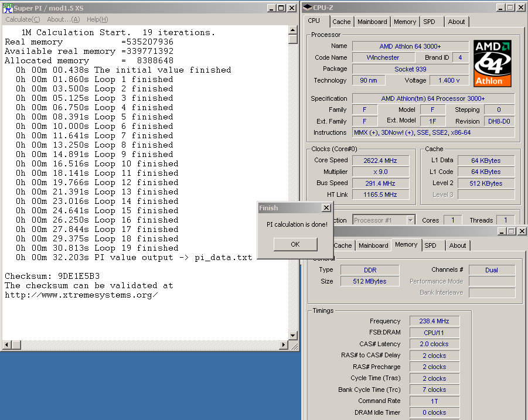Click the Level 2 cache value '512 KBytes'

pos(486,183)
